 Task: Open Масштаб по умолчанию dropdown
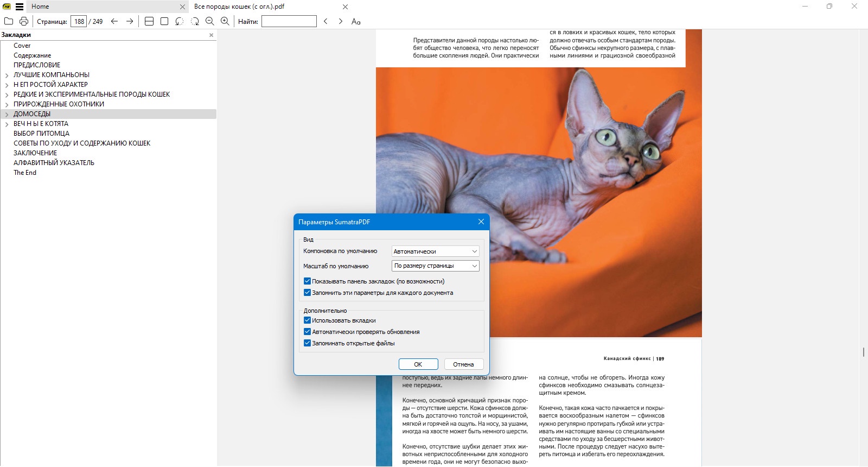pos(436,266)
